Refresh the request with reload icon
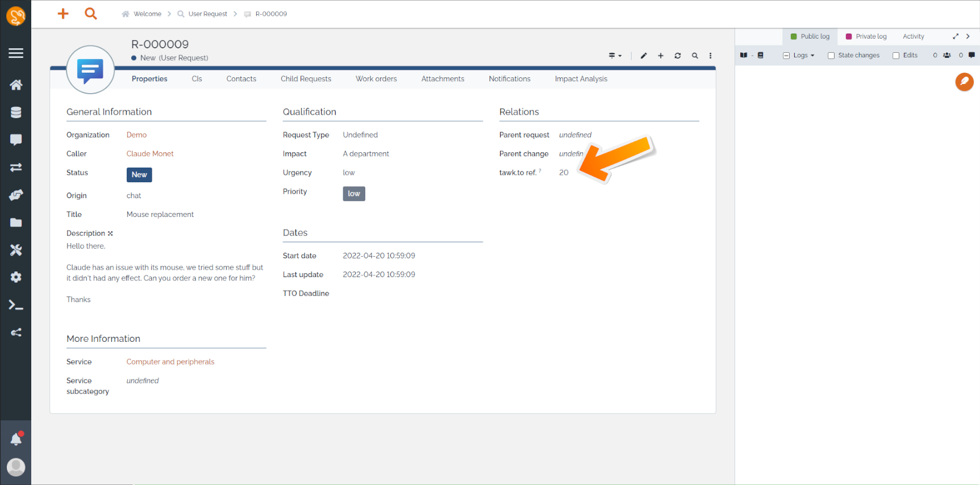The image size is (980, 485). coord(678,56)
